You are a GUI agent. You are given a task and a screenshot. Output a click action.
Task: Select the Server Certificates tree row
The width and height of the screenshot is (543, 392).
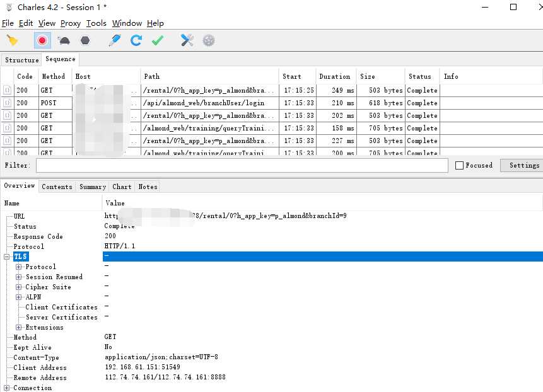[x=271, y=317]
